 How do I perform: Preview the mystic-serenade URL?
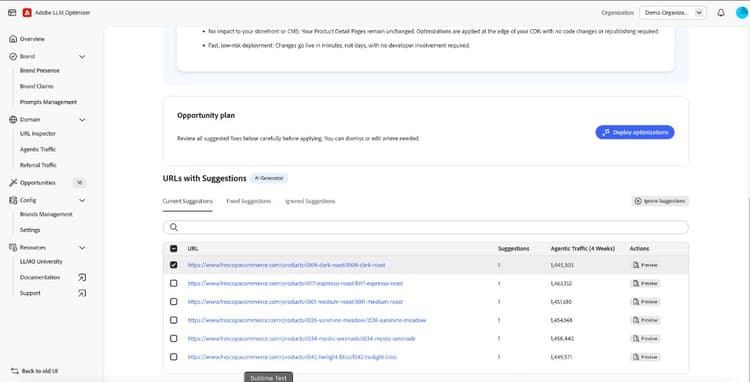(x=645, y=338)
